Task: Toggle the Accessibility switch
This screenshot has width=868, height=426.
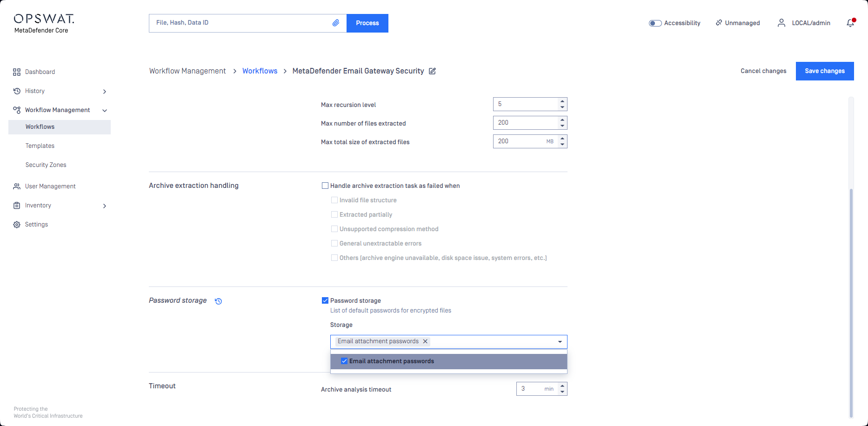Action: click(655, 23)
